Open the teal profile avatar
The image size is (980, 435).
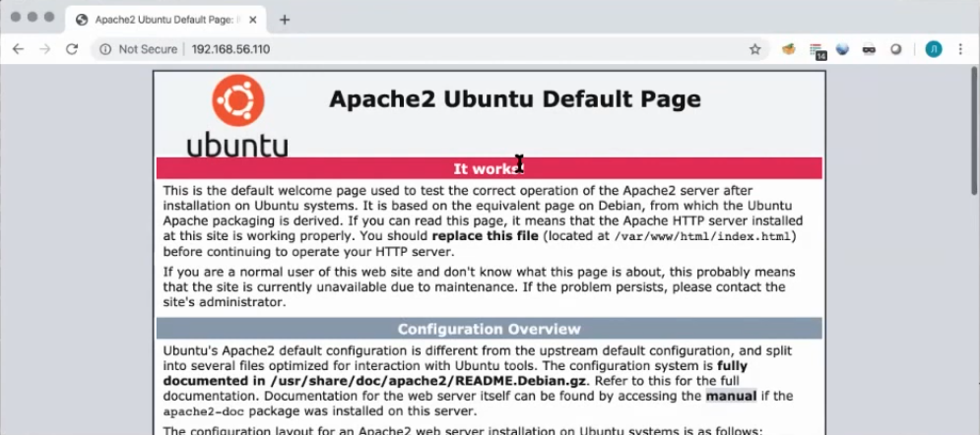point(934,49)
